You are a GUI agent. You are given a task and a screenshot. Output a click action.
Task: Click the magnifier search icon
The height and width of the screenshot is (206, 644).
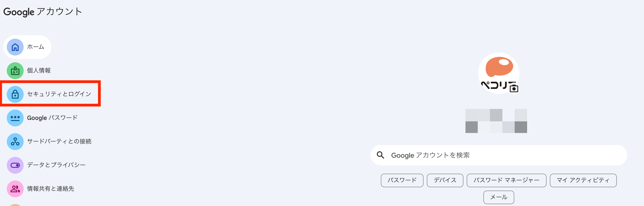coord(380,155)
